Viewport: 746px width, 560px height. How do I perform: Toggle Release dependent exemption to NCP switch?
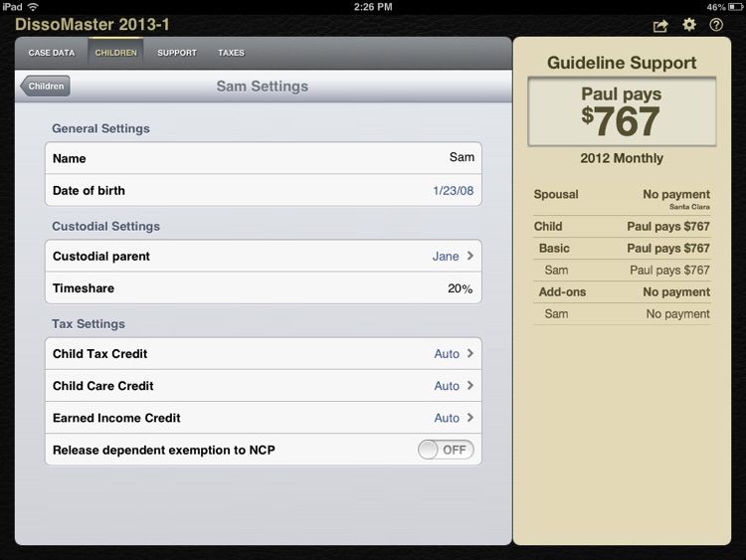(x=446, y=450)
